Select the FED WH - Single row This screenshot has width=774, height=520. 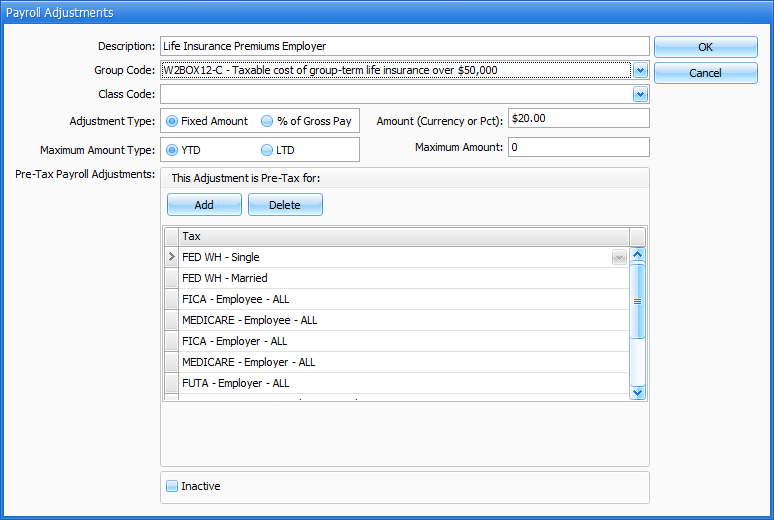404,257
